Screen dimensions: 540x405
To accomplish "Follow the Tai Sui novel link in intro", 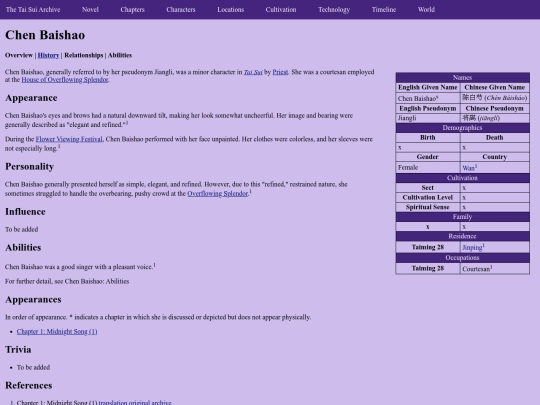I will pos(253,72).
